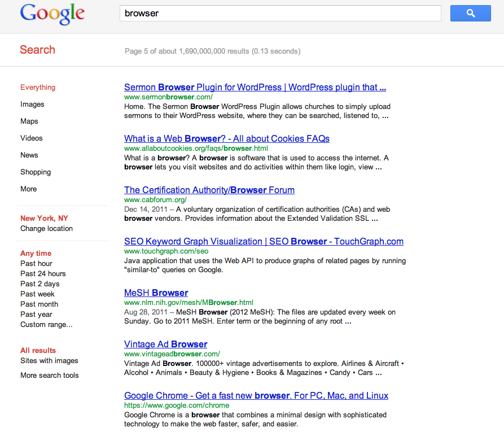
Task: Click inside the search box containing 'browser'
Action: [280, 14]
